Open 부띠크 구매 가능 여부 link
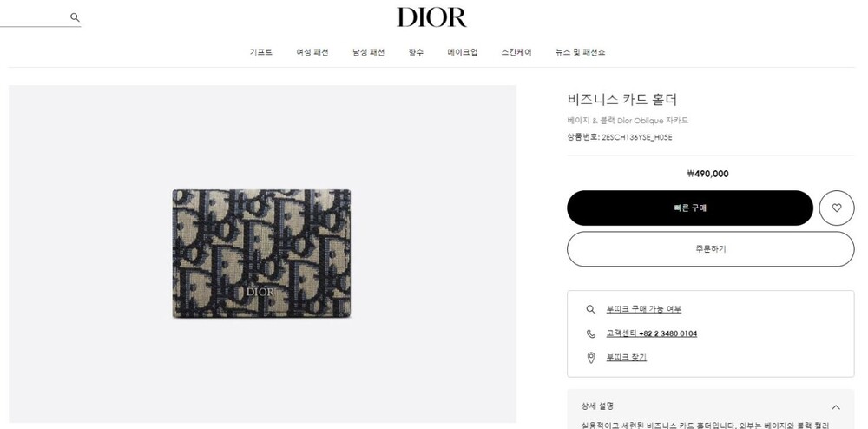 pyautogui.click(x=644, y=309)
